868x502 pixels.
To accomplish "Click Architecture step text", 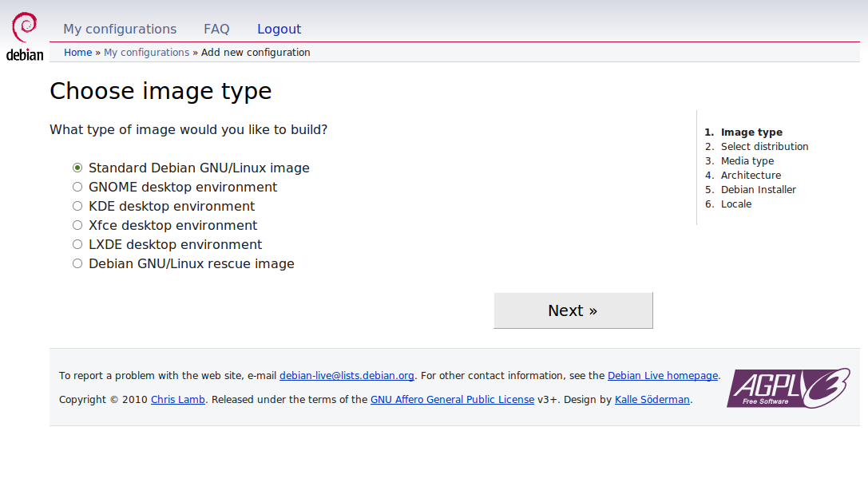I will (751, 176).
